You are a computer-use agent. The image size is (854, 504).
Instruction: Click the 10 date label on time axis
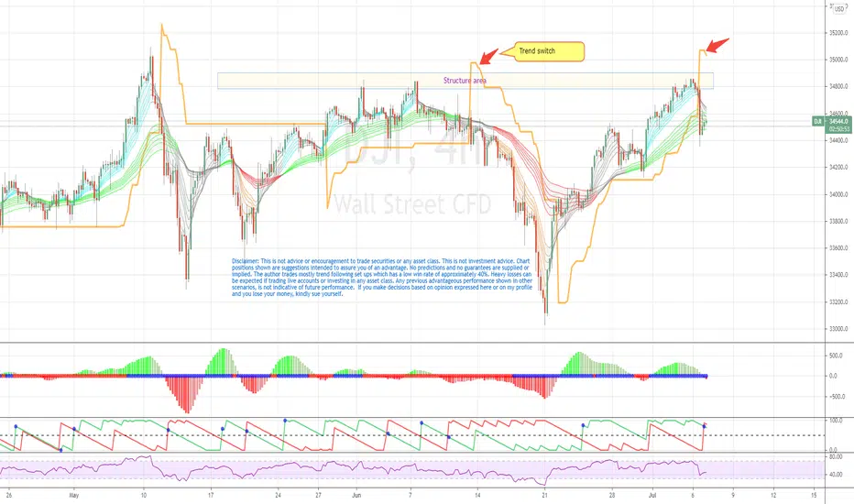[x=143, y=495]
